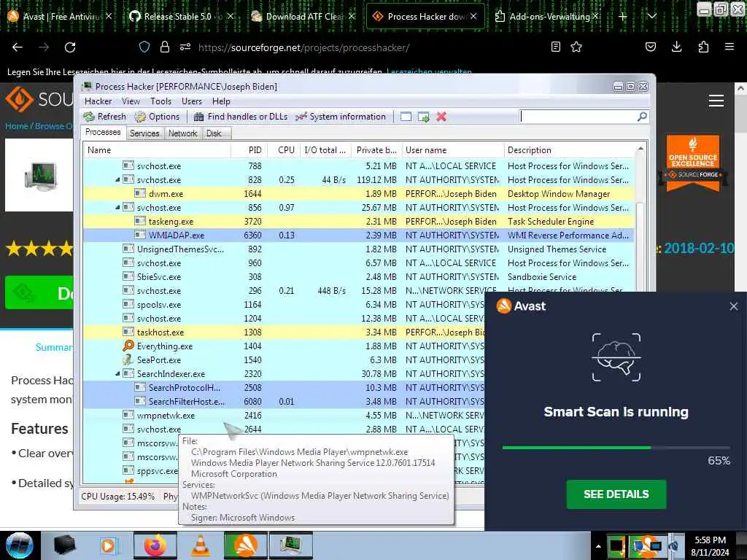Switch to Download ATF Cleaner tab
The height and width of the screenshot is (560, 747).
tap(303, 17)
